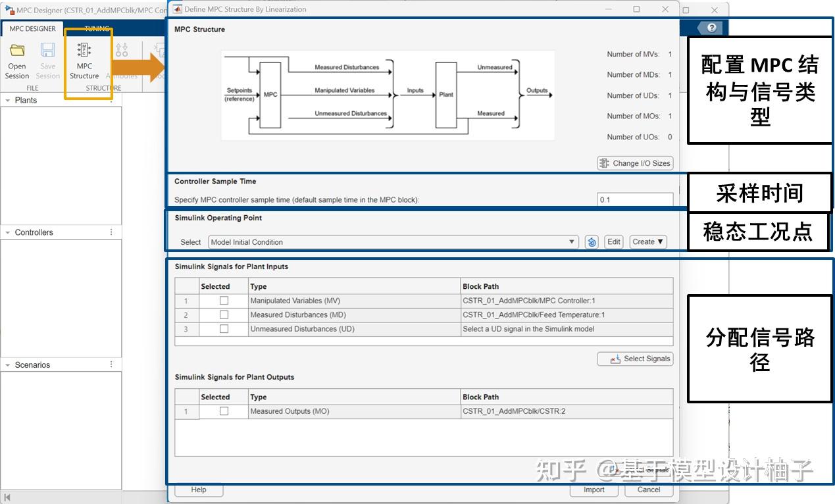
Task: Open Select Signals for plant inputs
Action: (x=634, y=359)
